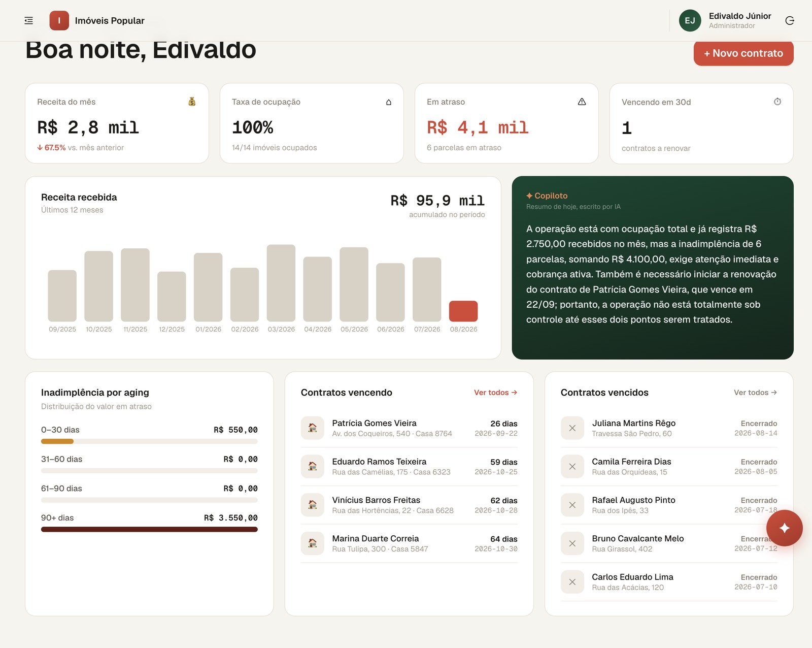812x648 pixels.
Task: Click the R$ 95,9 mil accumulated total
Action: (x=437, y=201)
